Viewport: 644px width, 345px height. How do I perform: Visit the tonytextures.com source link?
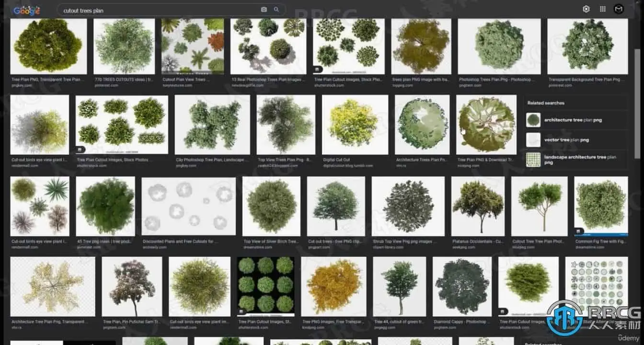click(x=177, y=85)
